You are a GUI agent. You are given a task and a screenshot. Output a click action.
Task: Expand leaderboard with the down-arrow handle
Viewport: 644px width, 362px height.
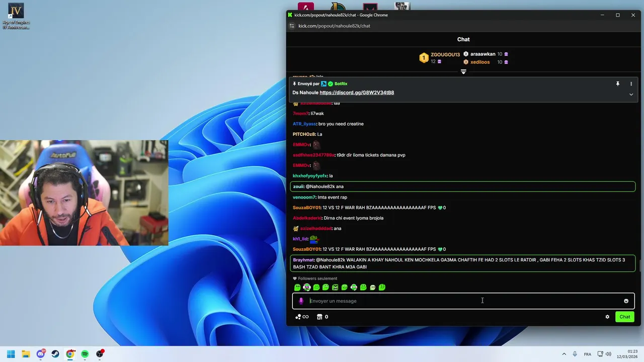pyautogui.click(x=463, y=72)
